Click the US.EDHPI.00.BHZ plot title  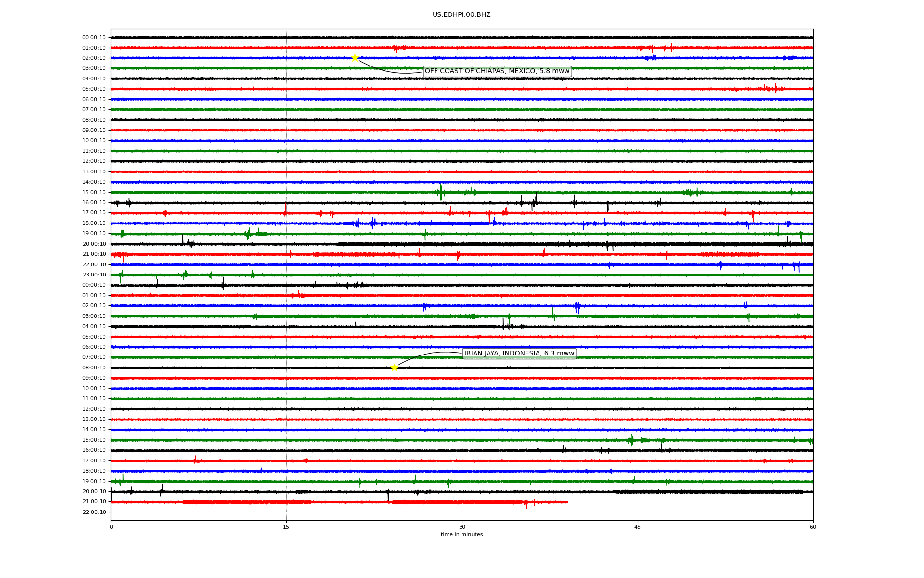click(462, 15)
